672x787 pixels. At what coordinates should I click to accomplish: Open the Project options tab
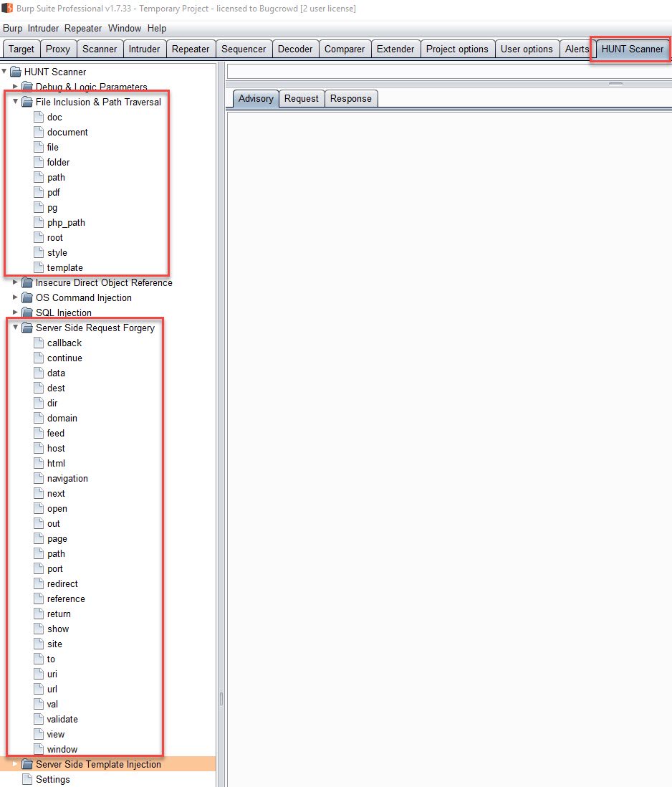click(x=457, y=49)
